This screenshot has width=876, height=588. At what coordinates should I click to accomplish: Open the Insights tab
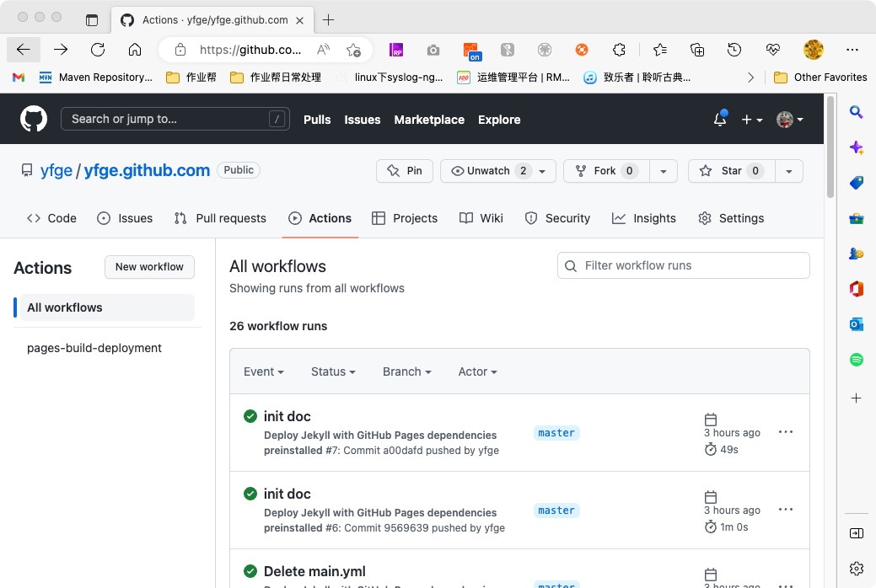tap(644, 218)
